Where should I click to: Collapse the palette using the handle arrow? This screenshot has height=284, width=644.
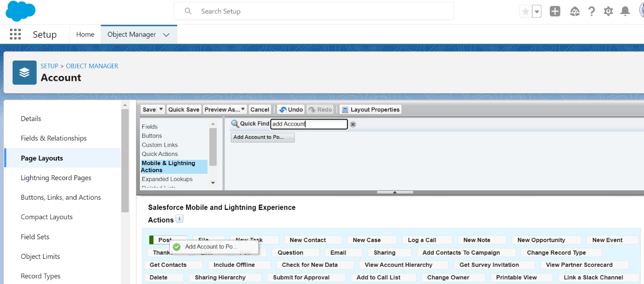395,192
